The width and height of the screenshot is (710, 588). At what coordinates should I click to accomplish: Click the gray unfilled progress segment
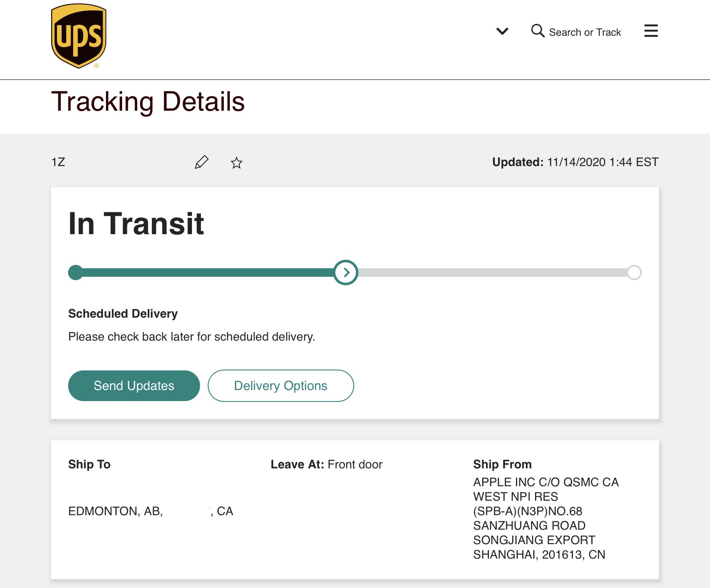pos(490,272)
